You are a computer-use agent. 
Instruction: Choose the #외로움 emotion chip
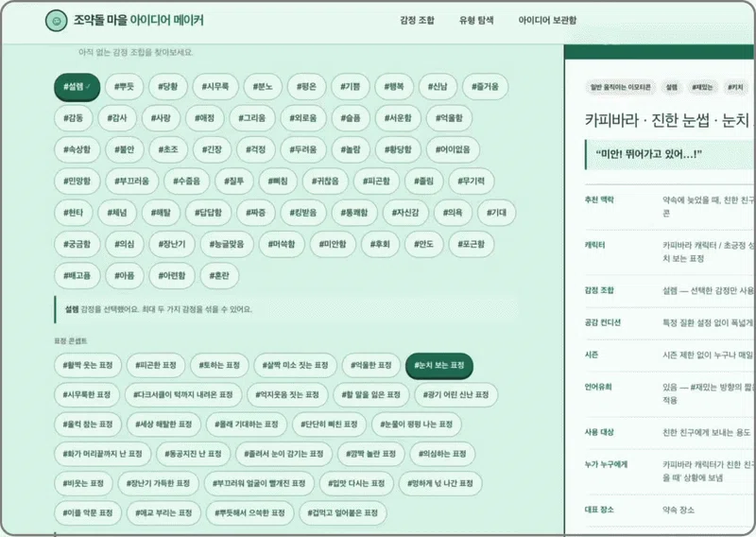pos(303,118)
